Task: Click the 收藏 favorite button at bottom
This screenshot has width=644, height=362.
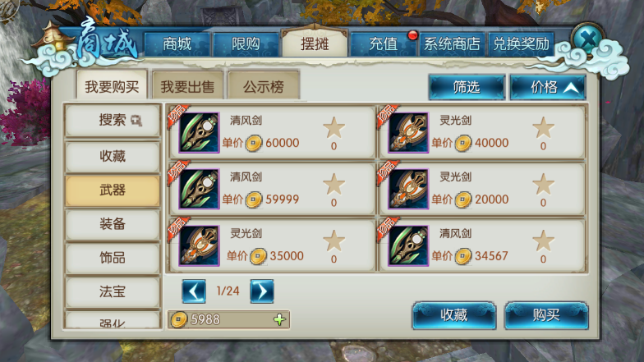Action: coord(454,315)
